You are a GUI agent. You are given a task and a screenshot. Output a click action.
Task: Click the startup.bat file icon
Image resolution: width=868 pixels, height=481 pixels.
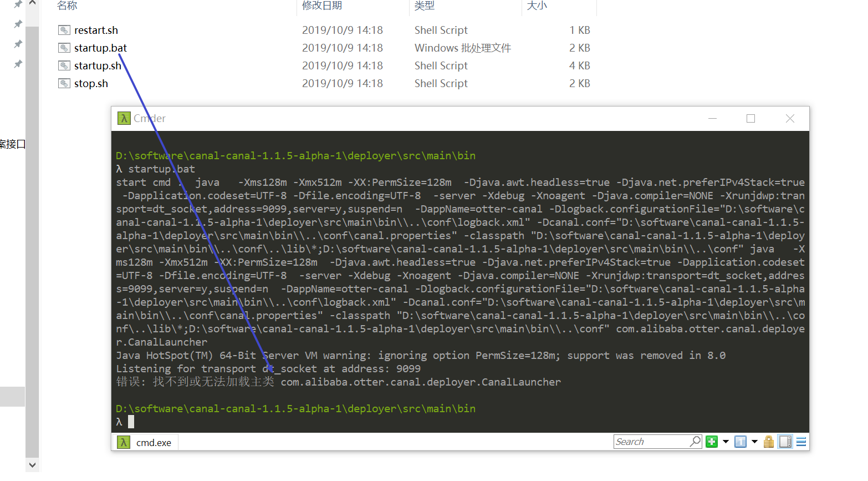point(64,48)
